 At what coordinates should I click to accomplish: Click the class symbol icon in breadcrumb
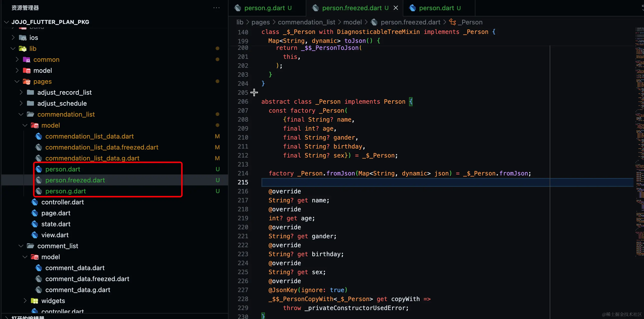coord(452,22)
